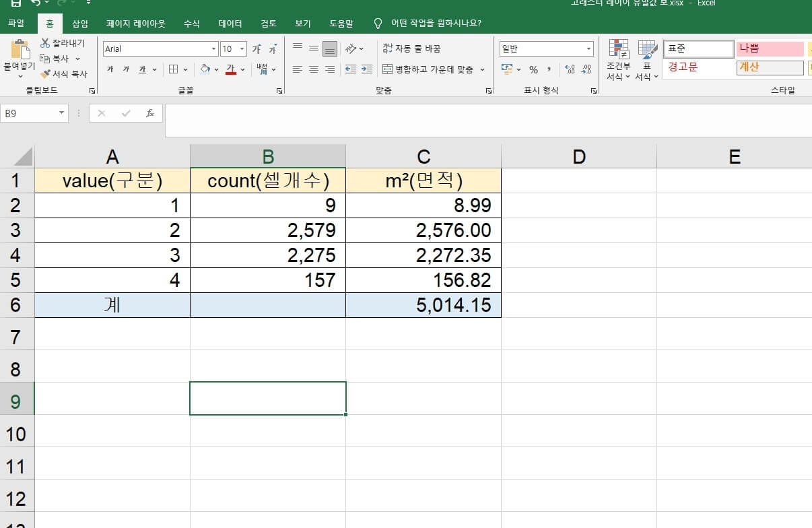Open the 파일 (File) tab
The image size is (812, 528).
[x=16, y=23]
